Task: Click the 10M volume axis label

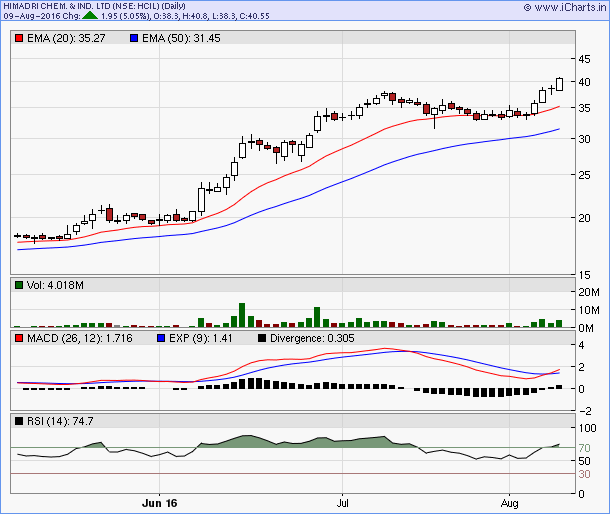Action: click(x=589, y=310)
